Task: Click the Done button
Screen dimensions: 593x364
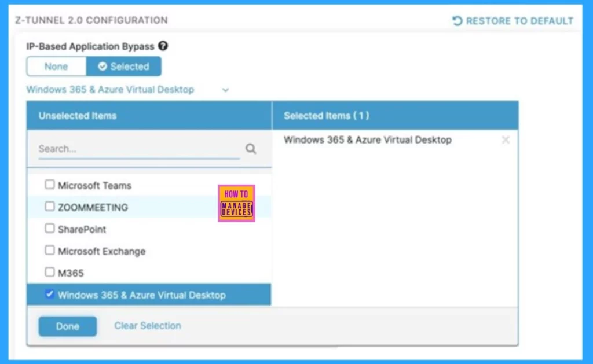Action: [68, 326]
